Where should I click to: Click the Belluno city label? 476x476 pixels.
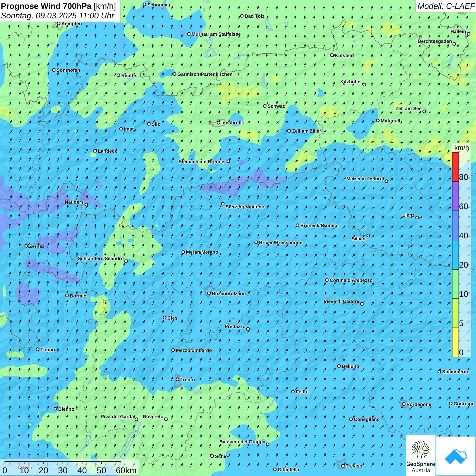(x=351, y=366)
